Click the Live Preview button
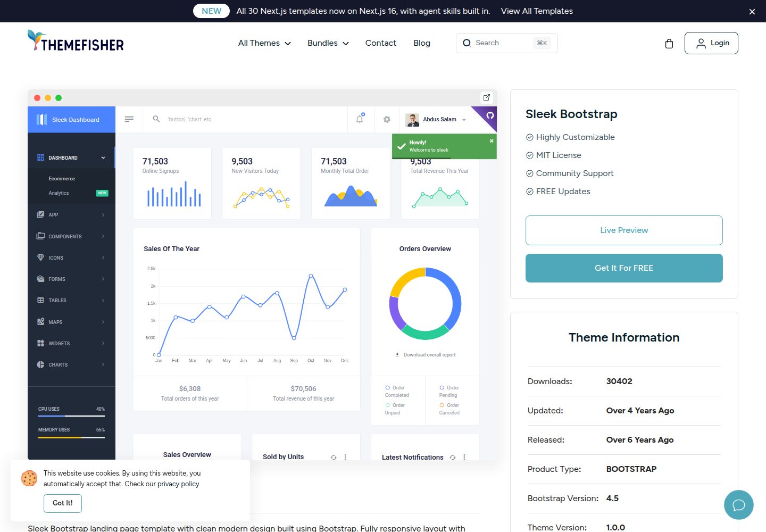The height and width of the screenshot is (532, 766). (624, 230)
